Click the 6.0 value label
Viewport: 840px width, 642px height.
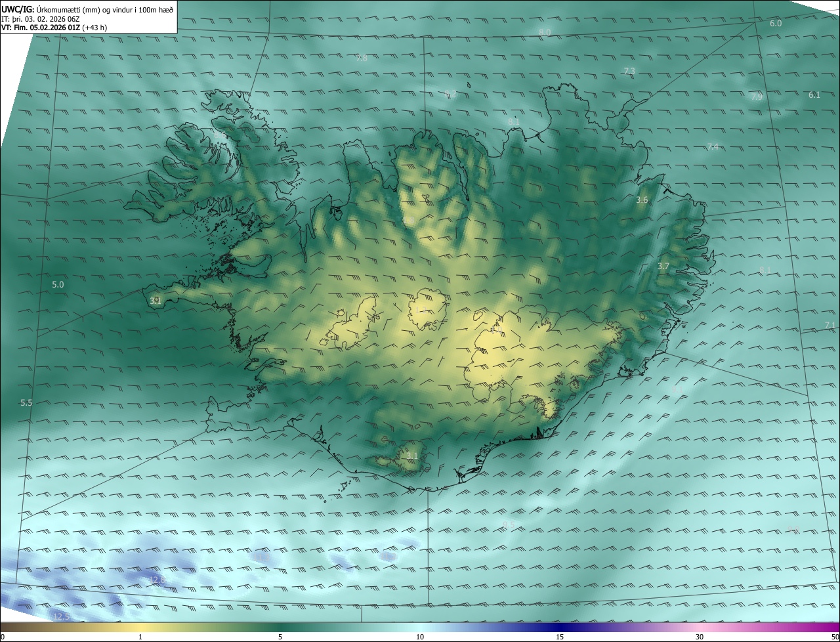776,23
